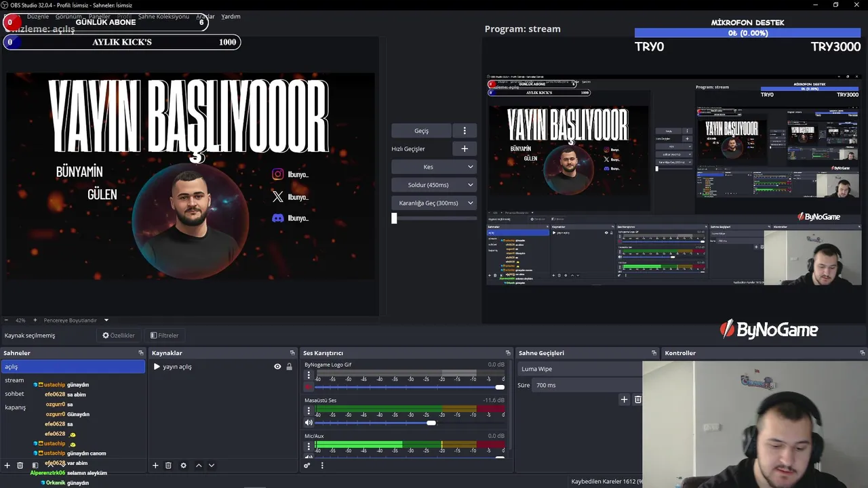
Task: Select the açılış scene
Action: (x=73, y=367)
